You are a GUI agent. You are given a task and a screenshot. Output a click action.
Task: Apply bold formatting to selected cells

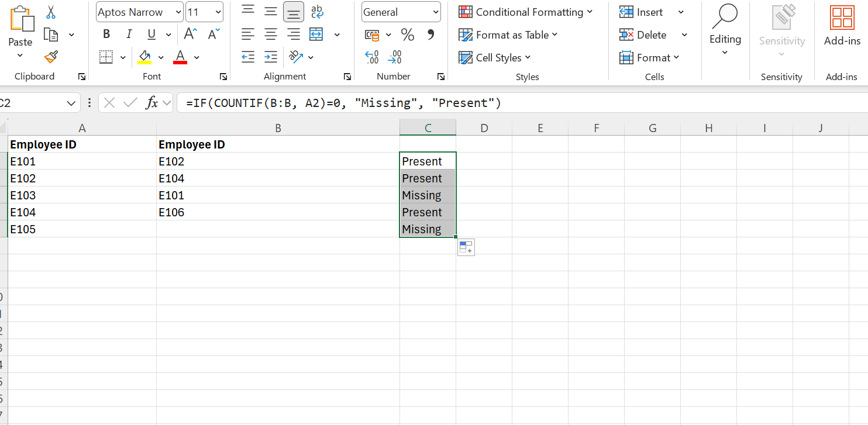(x=106, y=34)
